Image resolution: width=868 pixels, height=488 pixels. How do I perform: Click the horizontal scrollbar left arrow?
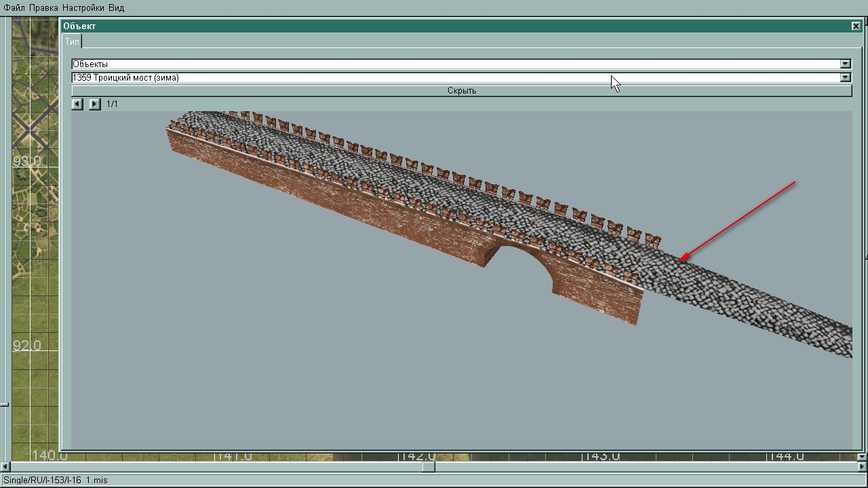tap(5, 466)
